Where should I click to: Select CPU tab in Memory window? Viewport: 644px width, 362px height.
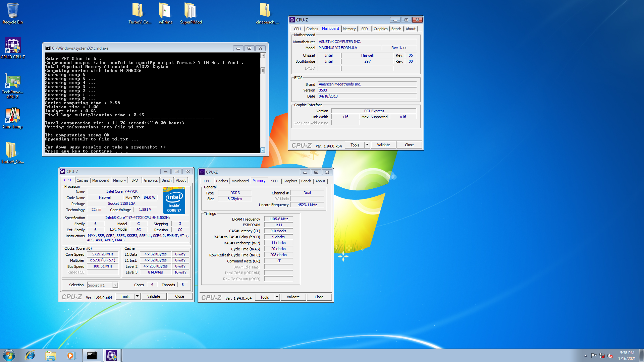coord(207,181)
